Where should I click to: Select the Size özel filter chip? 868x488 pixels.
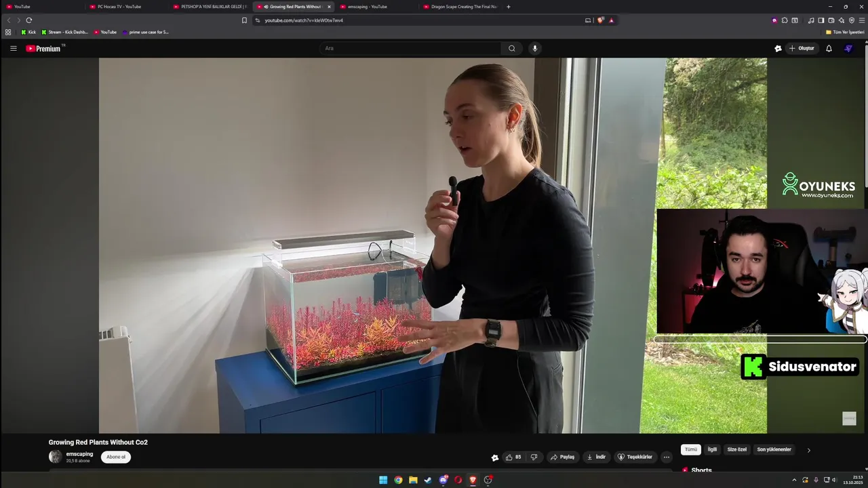click(737, 449)
